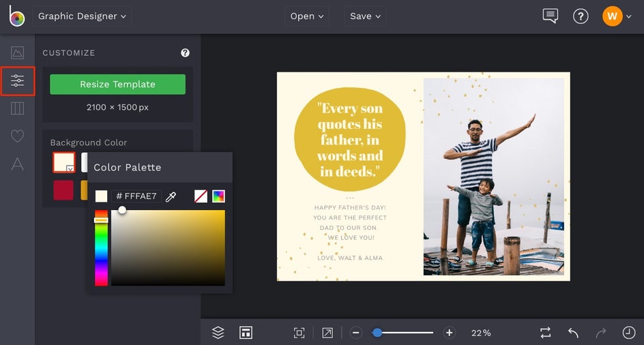644x345 pixels.
Task: Pick the eyedropper color tool
Action: coord(171,196)
